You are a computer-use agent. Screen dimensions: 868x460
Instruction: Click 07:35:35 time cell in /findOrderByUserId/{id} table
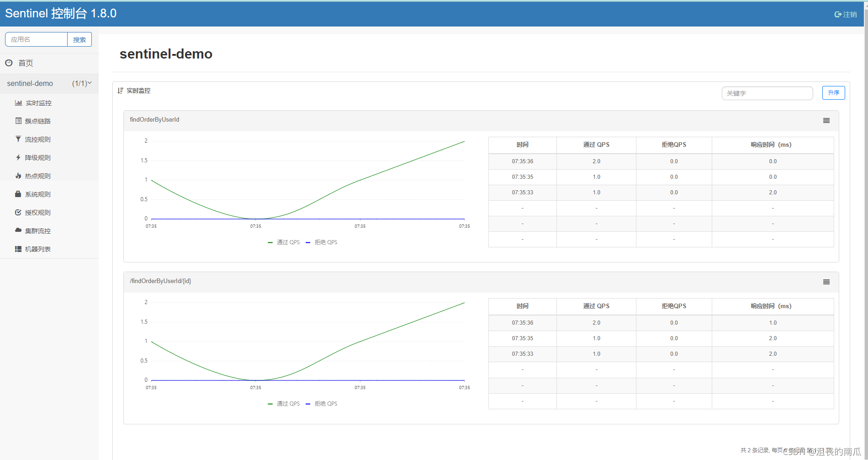point(523,338)
